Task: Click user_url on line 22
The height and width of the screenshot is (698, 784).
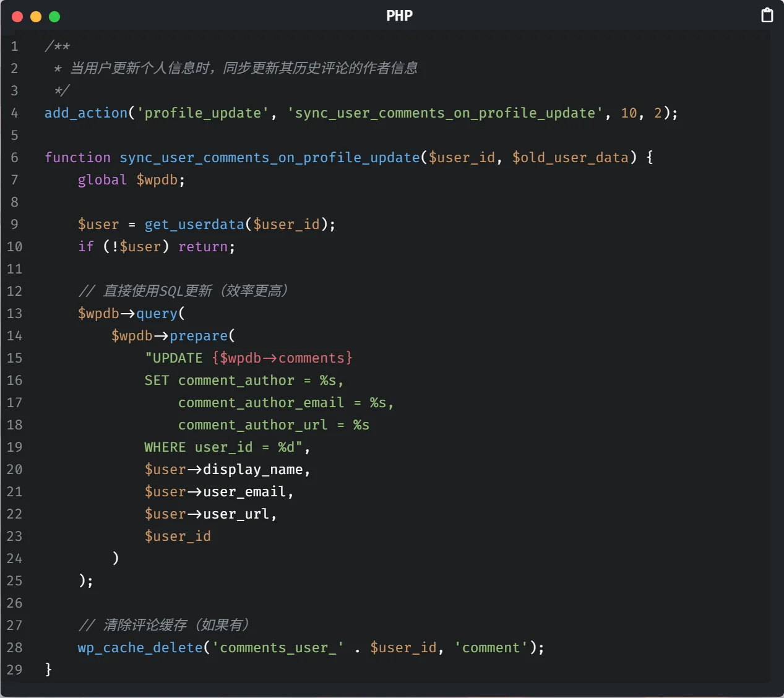Action: [x=236, y=514]
